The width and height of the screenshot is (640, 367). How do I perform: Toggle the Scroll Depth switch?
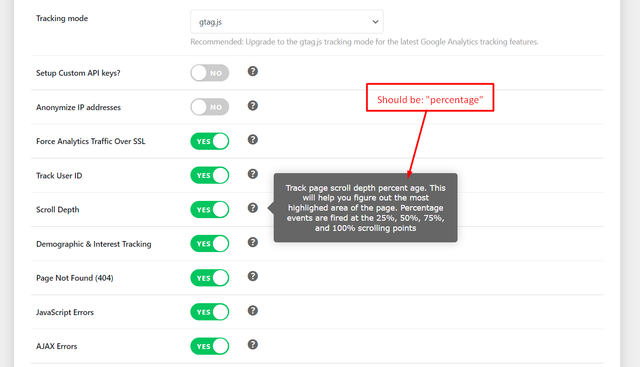209,209
